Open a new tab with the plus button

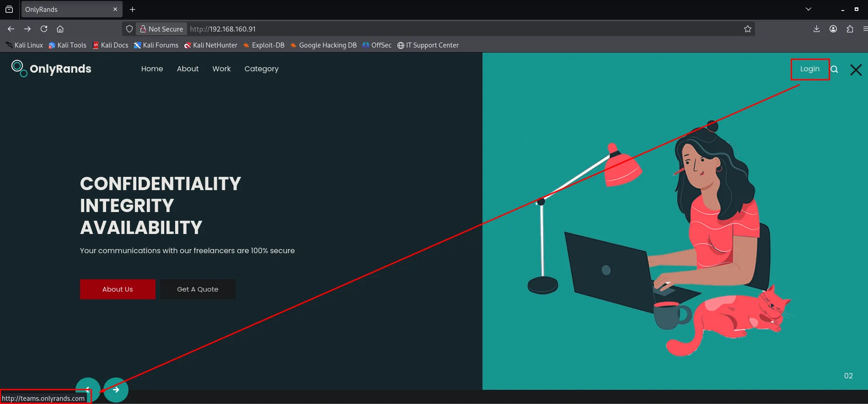point(133,9)
